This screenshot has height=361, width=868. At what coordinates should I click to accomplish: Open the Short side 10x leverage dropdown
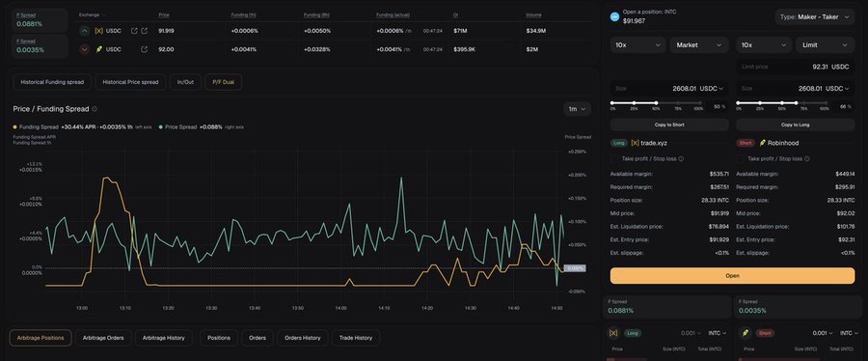tap(764, 44)
